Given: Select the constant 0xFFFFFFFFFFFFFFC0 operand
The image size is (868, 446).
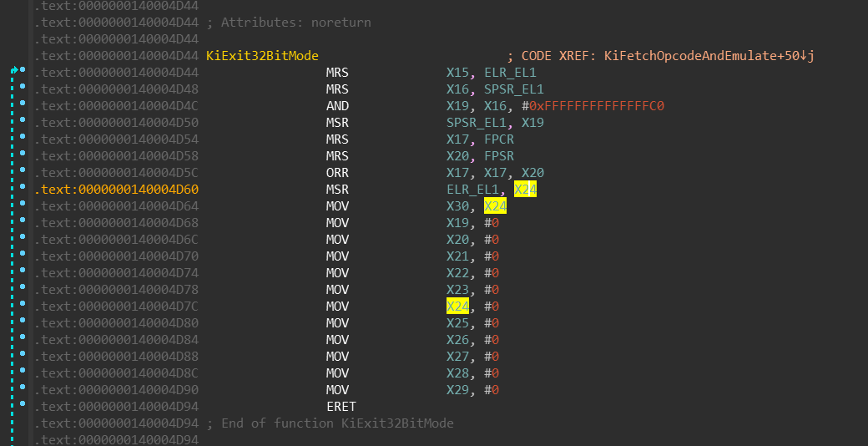Looking at the screenshot, I should click(x=597, y=106).
